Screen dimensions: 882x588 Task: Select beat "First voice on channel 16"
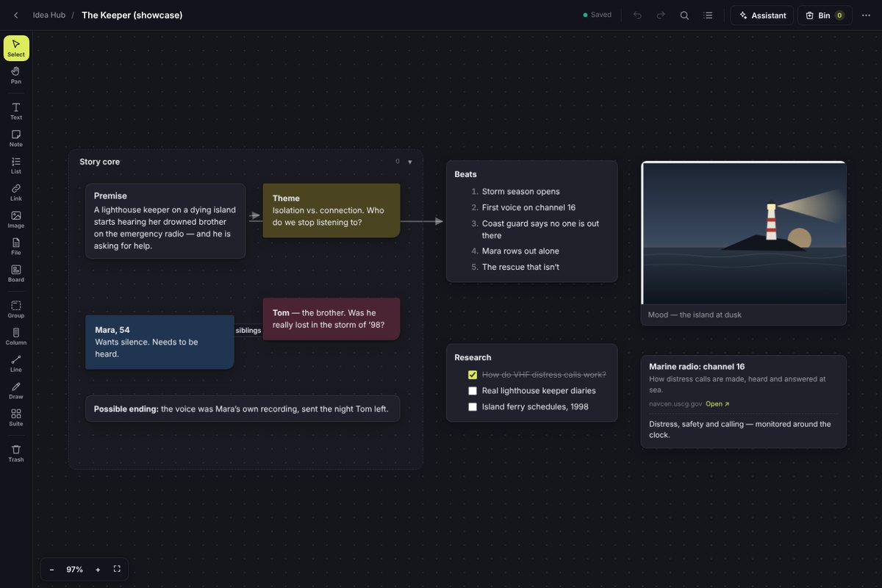(x=529, y=207)
